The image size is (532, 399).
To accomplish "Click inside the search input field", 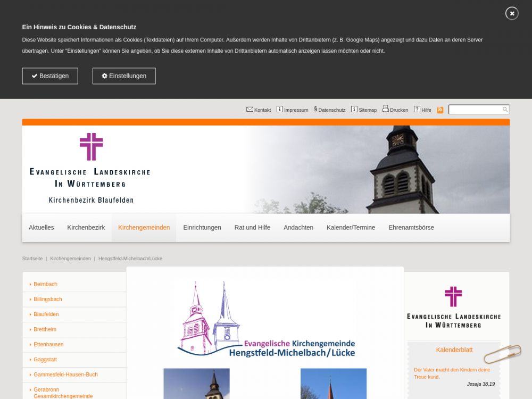I will coord(475,110).
